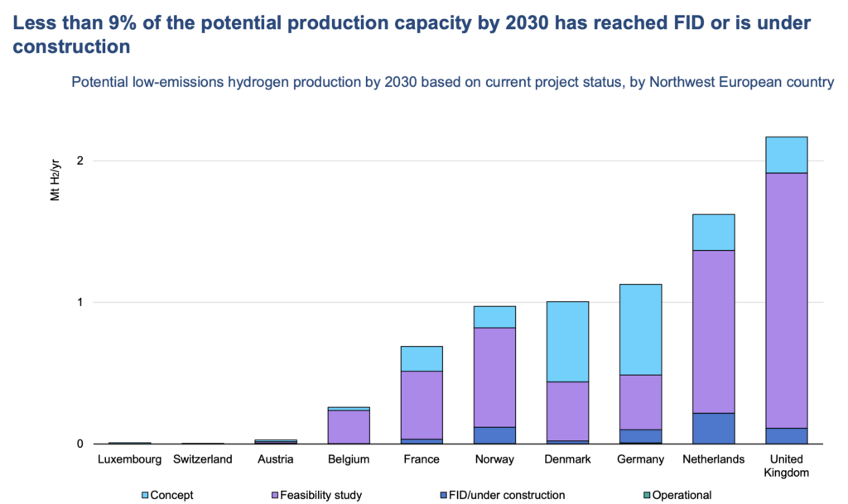Click the subtitle about potential low-emissions hydrogen
Viewport: 848px width, 504px height.
coord(453,82)
